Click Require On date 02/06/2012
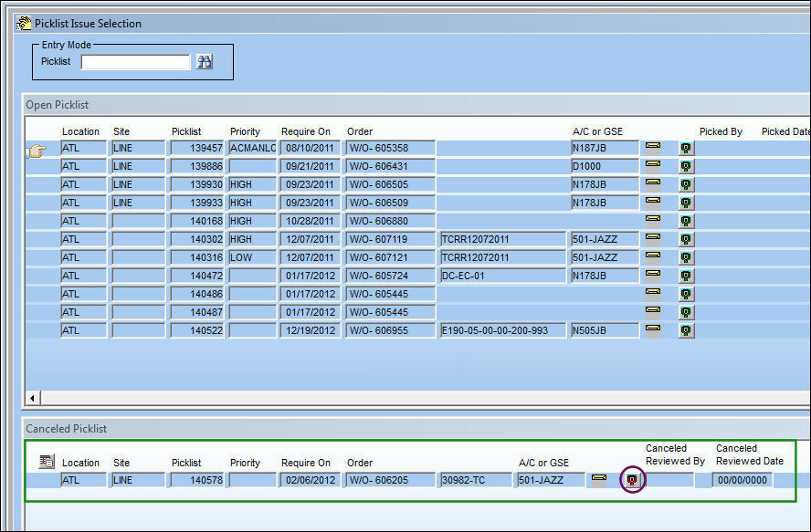The height and width of the screenshot is (532, 811). [310, 480]
